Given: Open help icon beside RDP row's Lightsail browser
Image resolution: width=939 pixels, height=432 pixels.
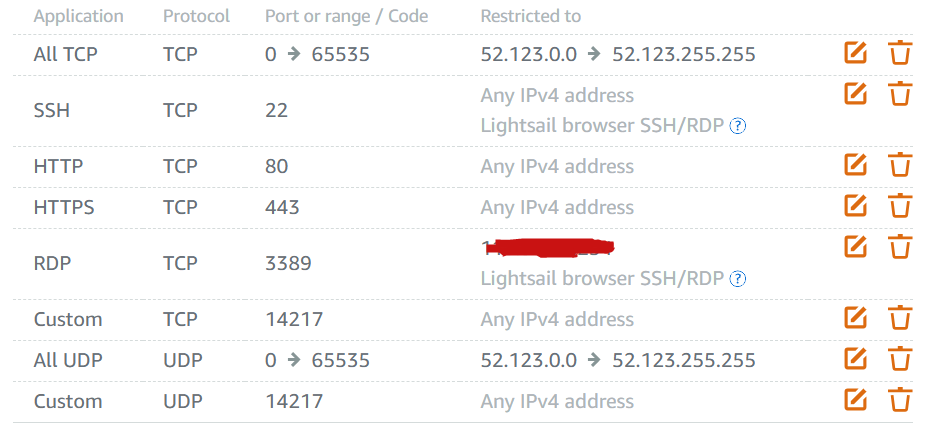Looking at the screenshot, I should pos(739,279).
